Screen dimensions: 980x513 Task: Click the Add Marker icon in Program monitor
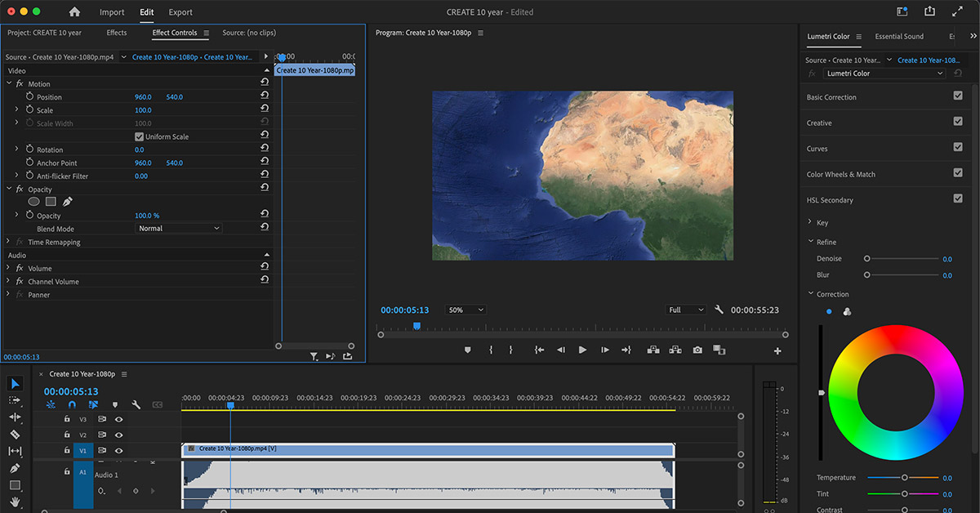click(466, 350)
